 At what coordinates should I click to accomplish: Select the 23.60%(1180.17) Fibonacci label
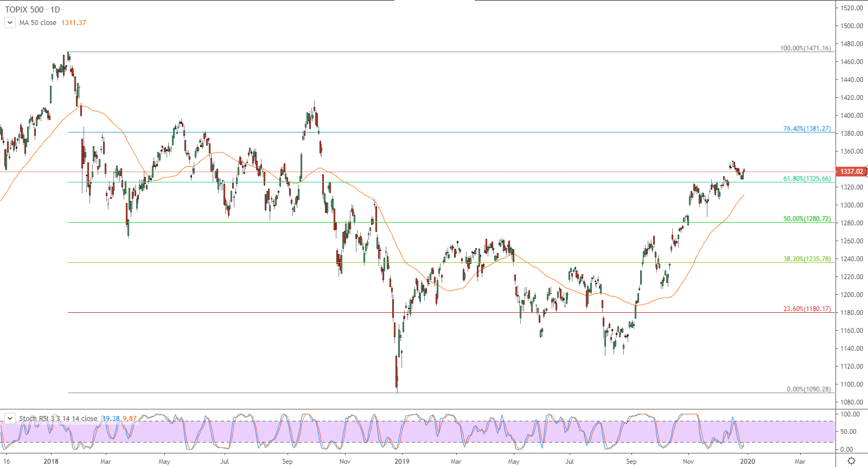(807, 309)
